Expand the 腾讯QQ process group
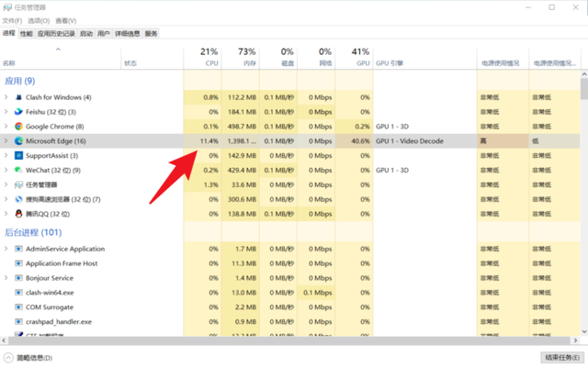Image resolution: width=588 pixels, height=368 pixels. pos(6,214)
